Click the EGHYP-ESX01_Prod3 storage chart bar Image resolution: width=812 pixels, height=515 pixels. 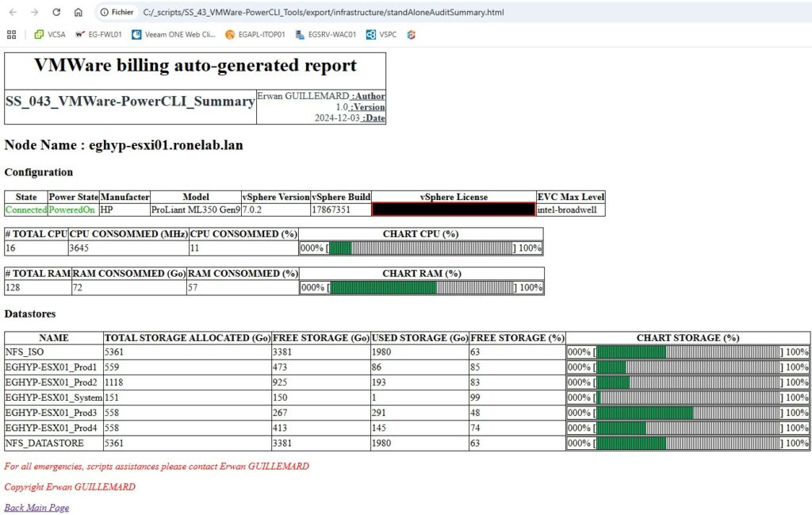[x=687, y=413]
